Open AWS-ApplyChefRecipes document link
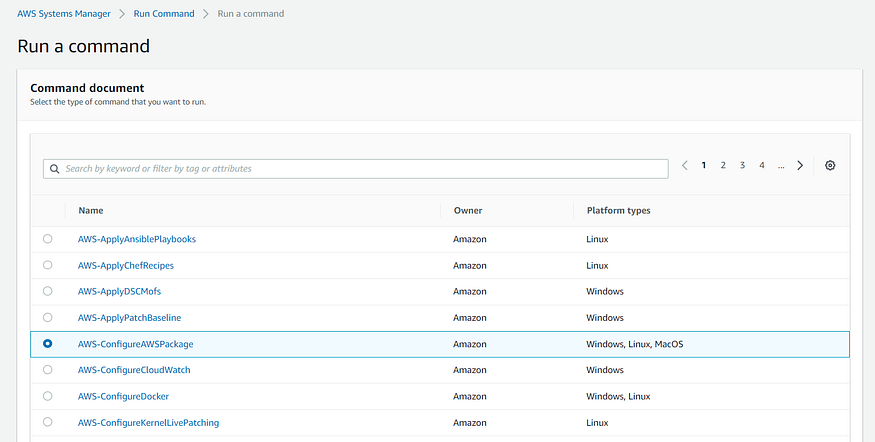Viewport: 875px width, 442px height. pos(126,266)
